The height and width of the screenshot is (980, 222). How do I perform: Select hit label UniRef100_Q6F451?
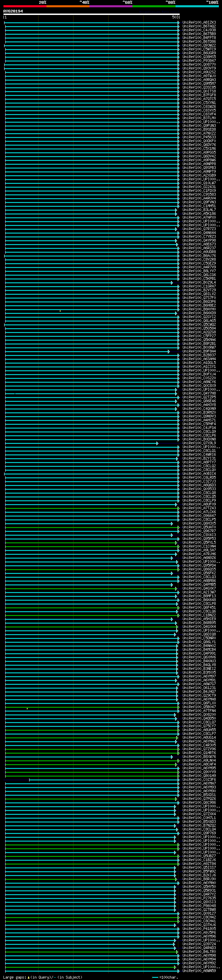click(x=199, y=608)
